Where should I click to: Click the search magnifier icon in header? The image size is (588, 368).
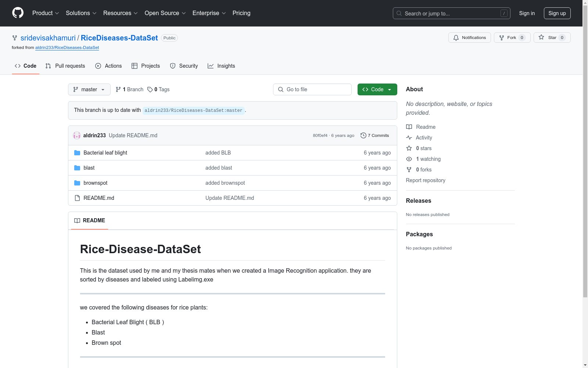[x=399, y=13]
